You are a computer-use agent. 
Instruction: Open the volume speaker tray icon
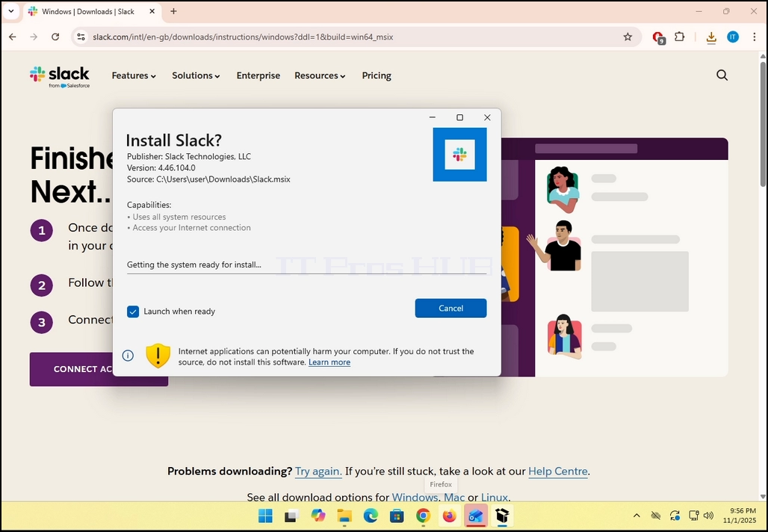tap(708, 516)
